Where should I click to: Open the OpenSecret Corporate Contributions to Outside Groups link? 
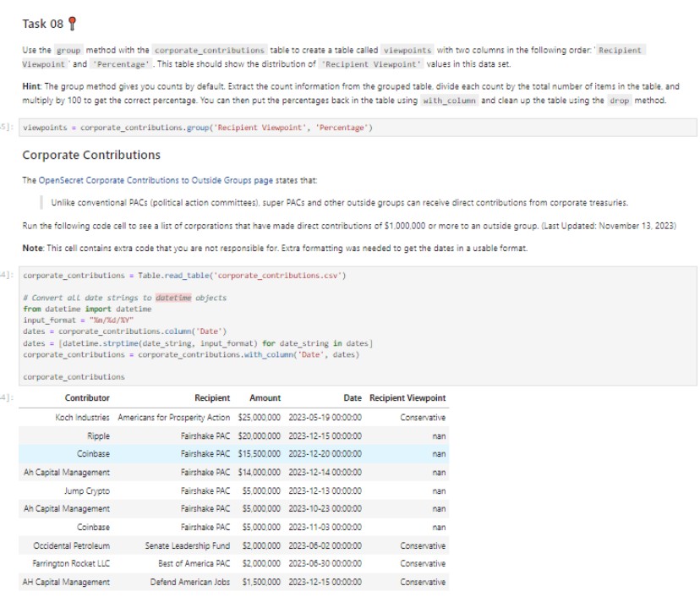(156, 180)
